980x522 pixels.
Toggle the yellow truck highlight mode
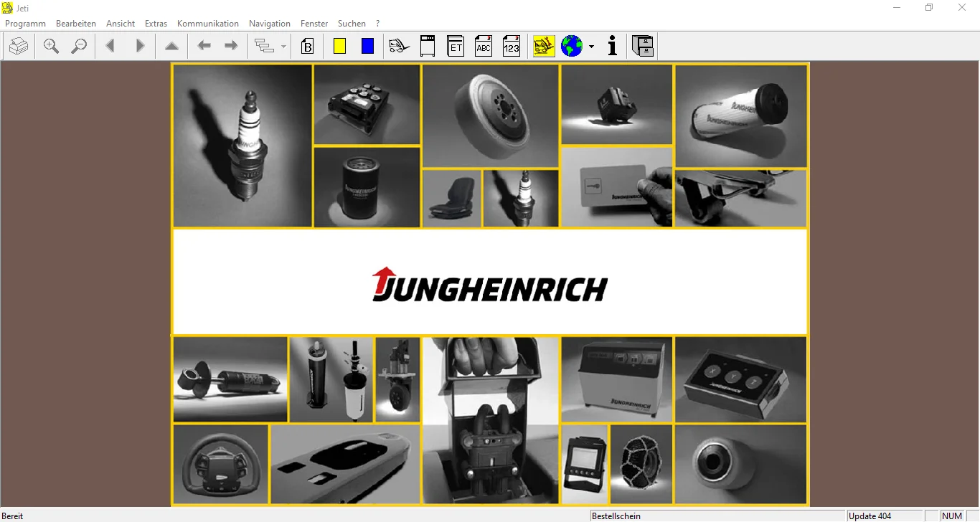point(544,45)
